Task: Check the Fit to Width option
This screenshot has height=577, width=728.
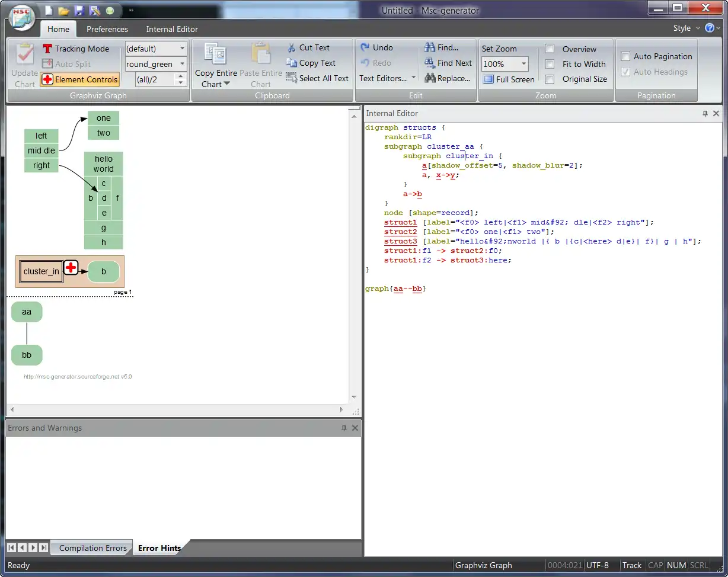Action: click(550, 64)
